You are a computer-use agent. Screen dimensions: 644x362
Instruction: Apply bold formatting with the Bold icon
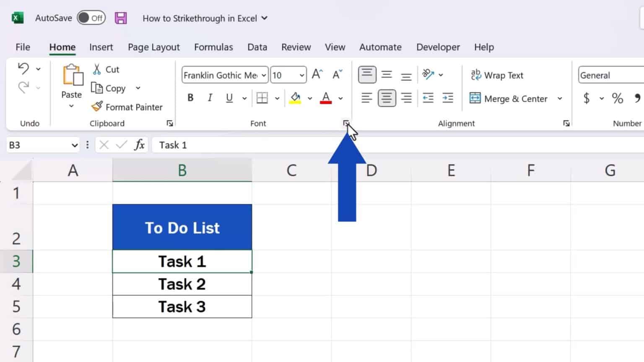190,98
